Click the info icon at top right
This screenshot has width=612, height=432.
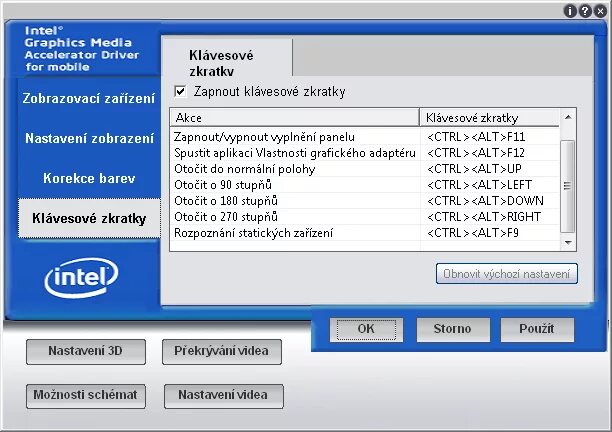570,11
